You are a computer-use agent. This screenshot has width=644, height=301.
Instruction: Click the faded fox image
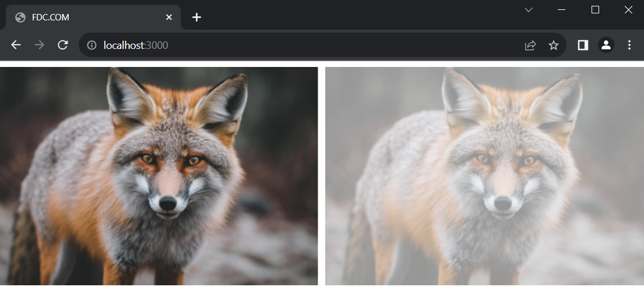pos(485,176)
